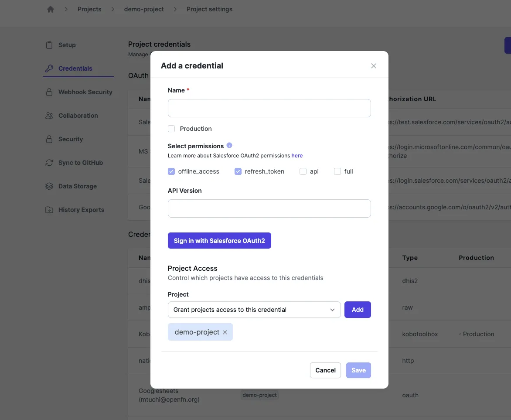This screenshot has width=511, height=420.
Task: Click the Add project button
Action: pyautogui.click(x=358, y=310)
